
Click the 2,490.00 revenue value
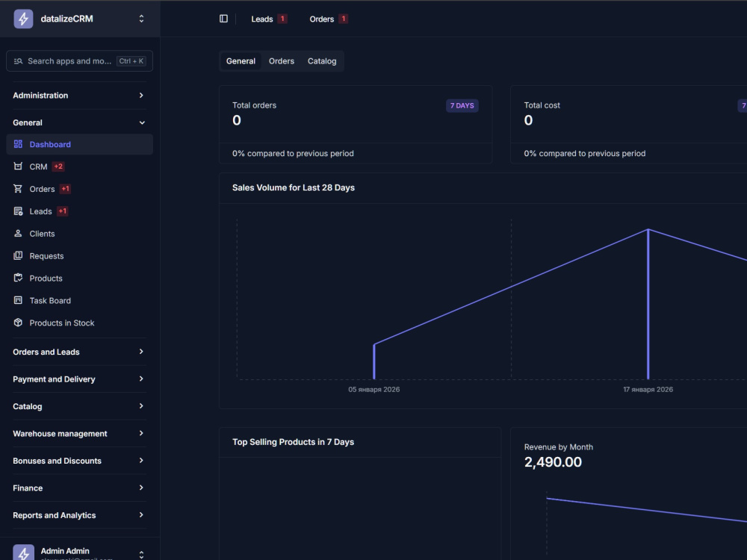point(553,462)
